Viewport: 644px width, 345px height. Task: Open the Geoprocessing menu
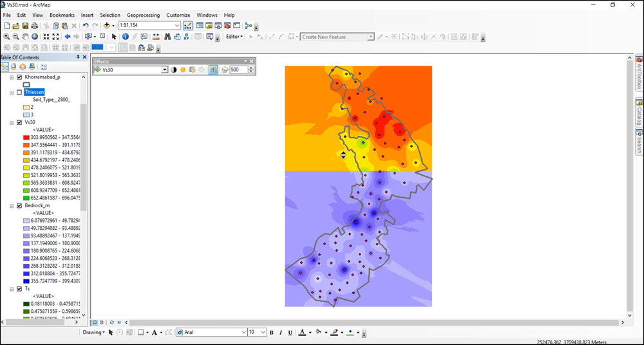point(144,15)
